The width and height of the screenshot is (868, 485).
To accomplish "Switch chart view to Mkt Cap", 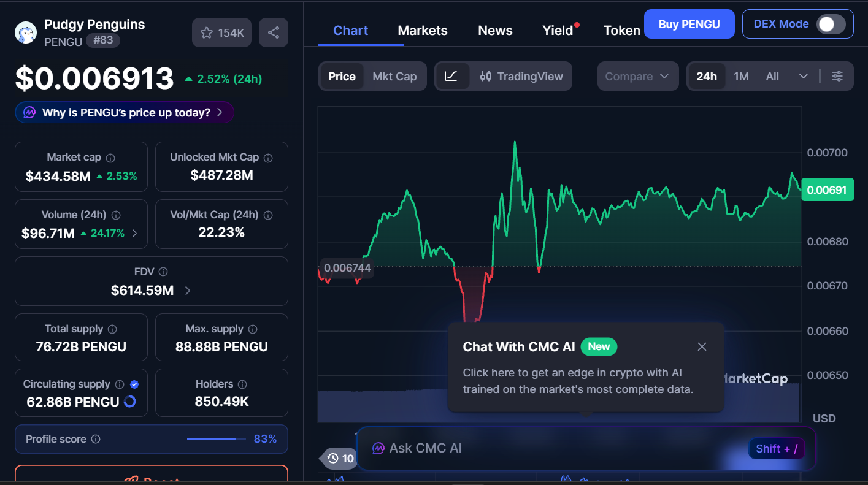I will coord(394,76).
